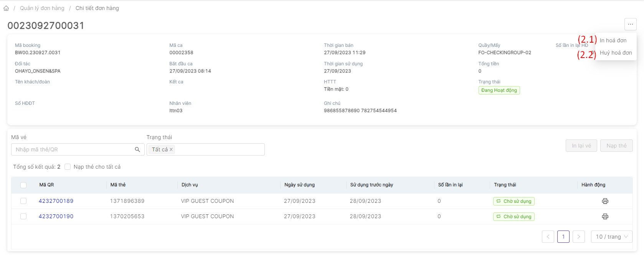
Task: Choose 'In hoá đơn' from the menu
Action: pyautogui.click(x=613, y=40)
